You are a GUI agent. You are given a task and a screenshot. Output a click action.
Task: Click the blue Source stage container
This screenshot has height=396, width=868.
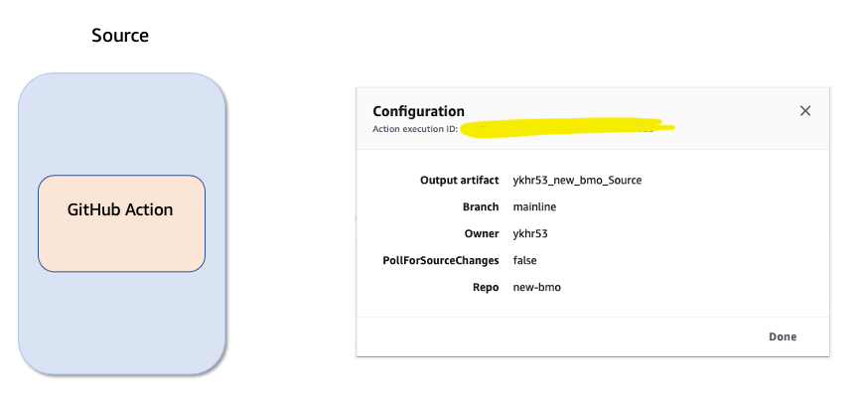click(x=122, y=224)
